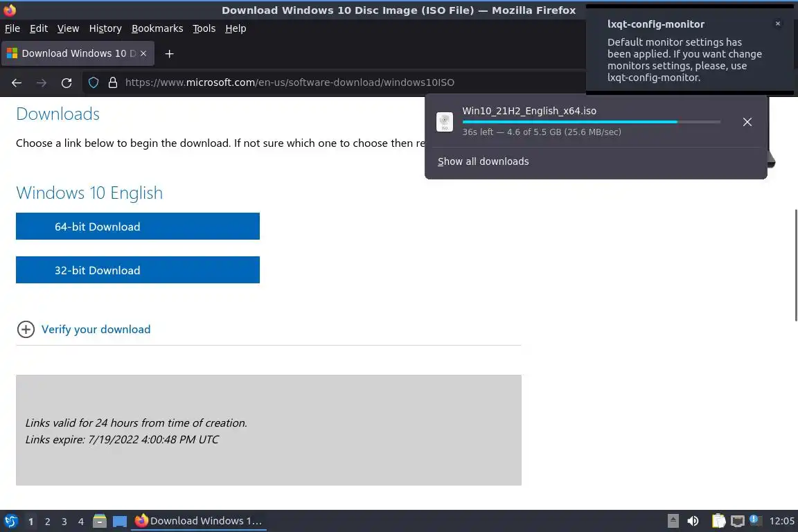Open the LXQt application menu icon
The width and height of the screenshot is (798, 532).
[11, 521]
